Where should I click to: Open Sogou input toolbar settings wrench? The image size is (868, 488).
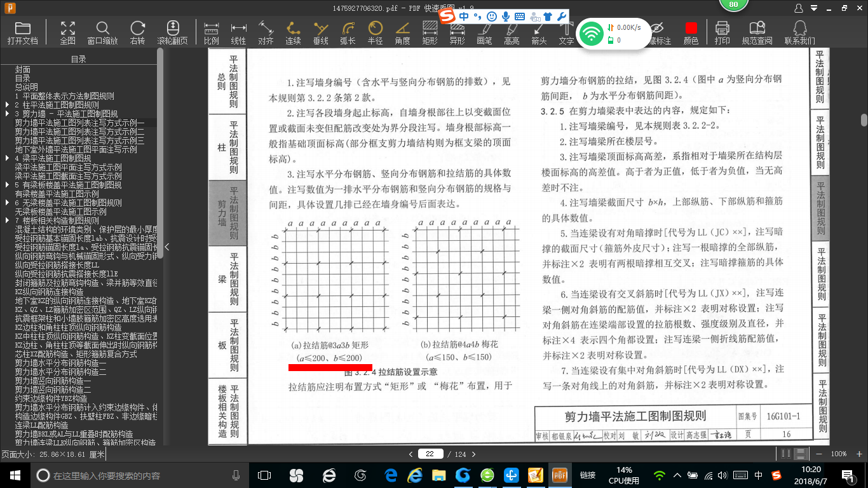pyautogui.click(x=561, y=16)
